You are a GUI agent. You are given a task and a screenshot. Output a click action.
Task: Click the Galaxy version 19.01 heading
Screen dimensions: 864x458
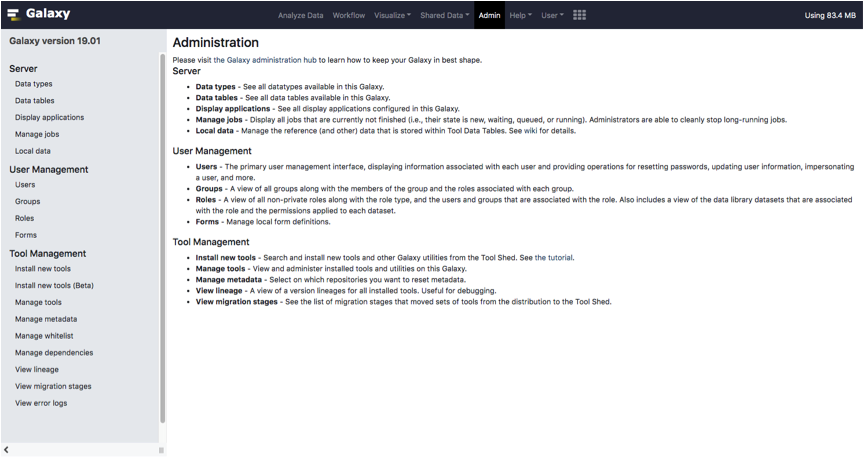click(x=55, y=41)
